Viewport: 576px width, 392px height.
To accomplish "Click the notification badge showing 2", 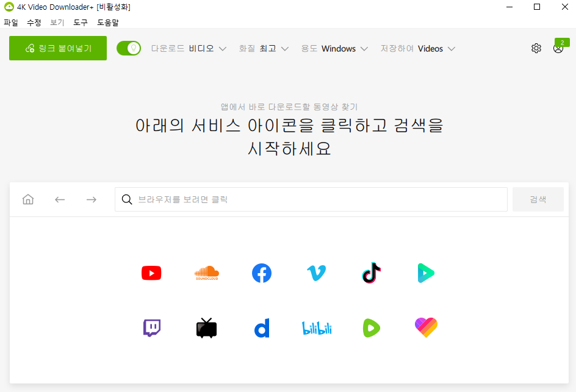I will pyautogui.click(x=563, y=42).
